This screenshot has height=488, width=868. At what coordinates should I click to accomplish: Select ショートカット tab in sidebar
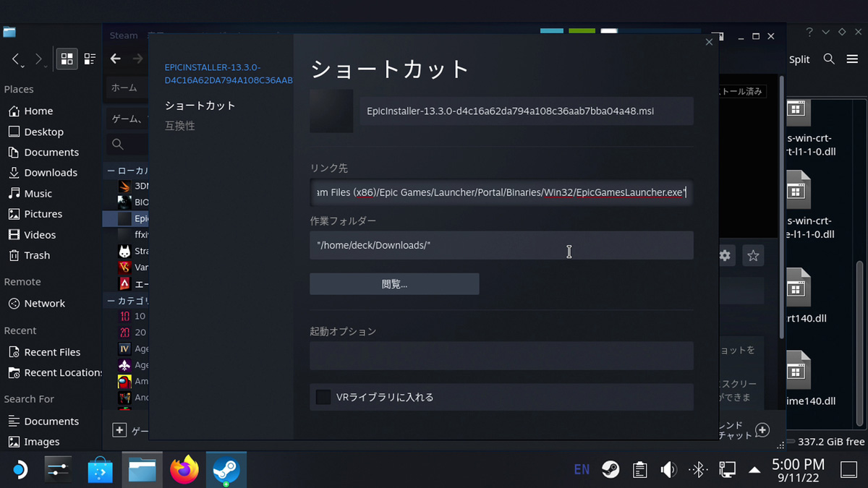pyautogui.click(x=200, y=106)
